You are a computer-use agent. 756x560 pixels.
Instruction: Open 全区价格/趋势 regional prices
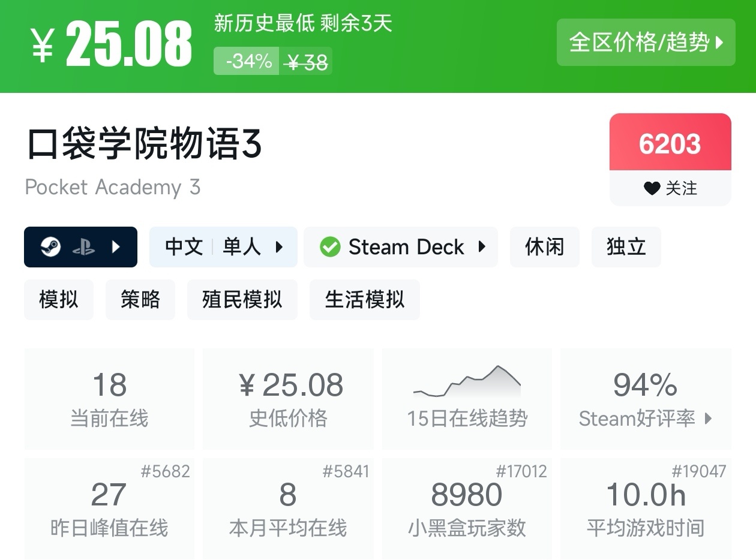point(646,43)
